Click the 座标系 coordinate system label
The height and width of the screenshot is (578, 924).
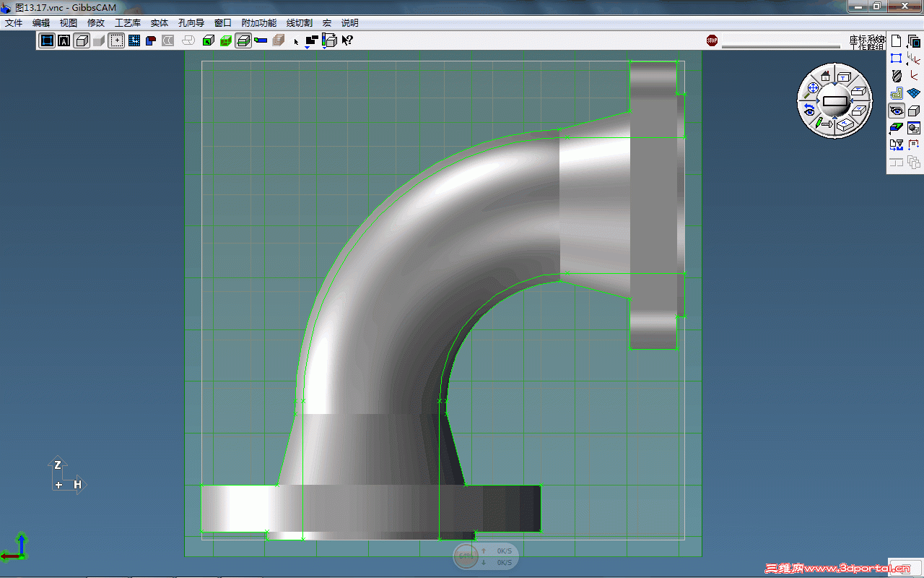[866, 39]
